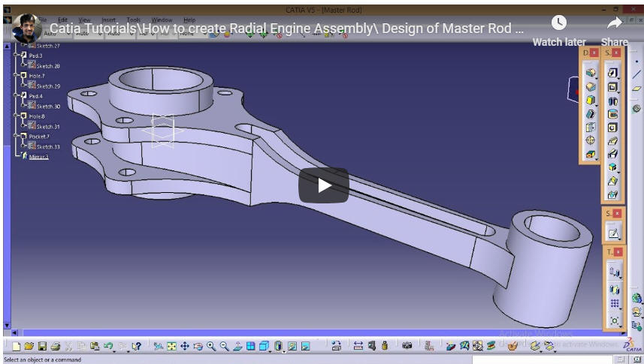
Task: Click the Zoom In icon
Action: [211, 346]
